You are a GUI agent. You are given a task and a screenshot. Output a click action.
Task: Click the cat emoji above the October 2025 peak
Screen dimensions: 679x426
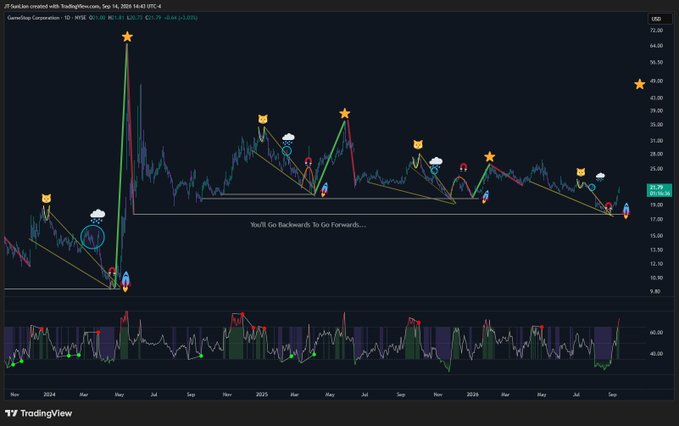[417, 145]
